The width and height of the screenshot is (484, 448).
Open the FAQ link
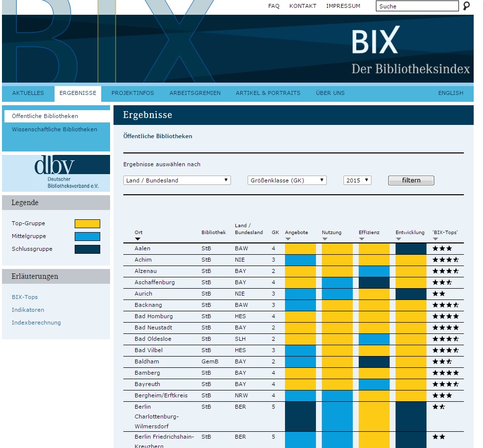click(x=274, y=6)
